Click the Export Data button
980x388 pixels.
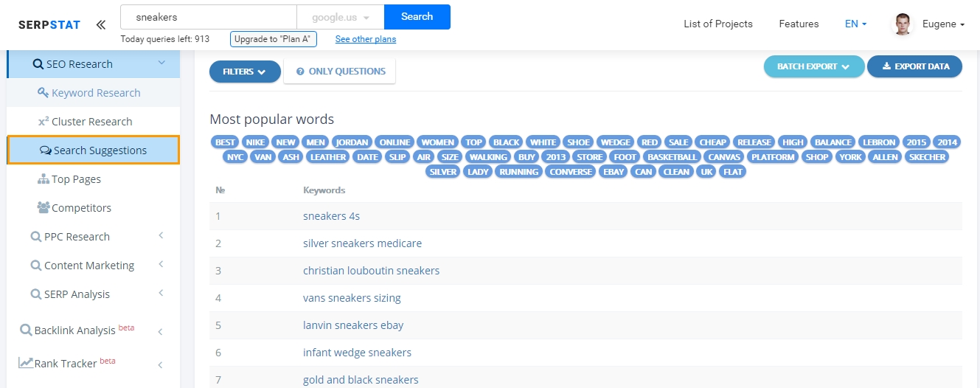point(914,66)
